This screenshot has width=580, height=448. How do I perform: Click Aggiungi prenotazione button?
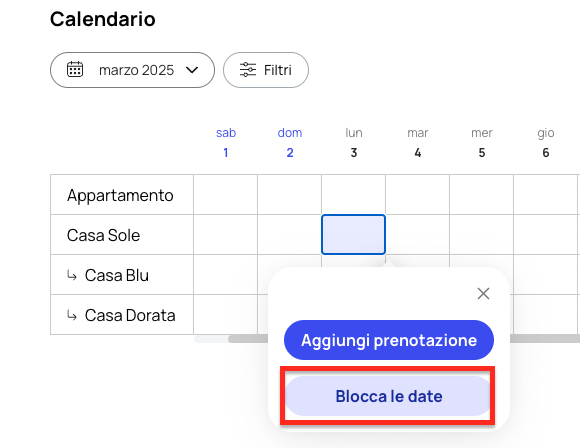point(389,340)
